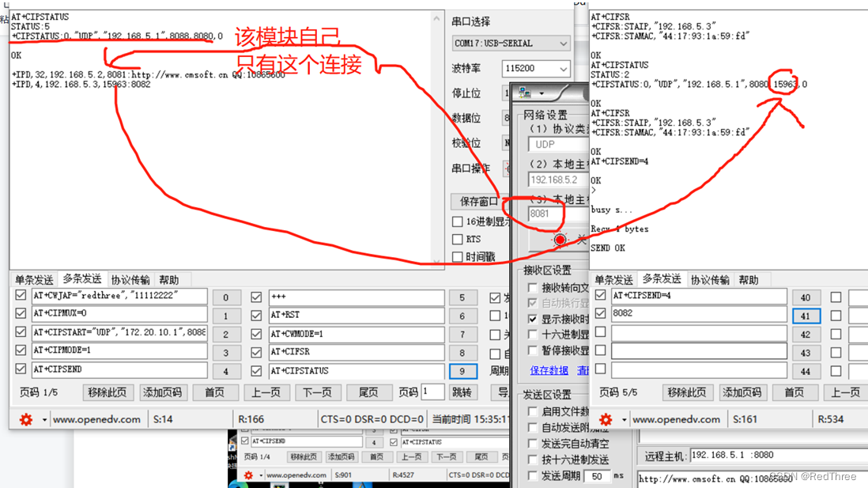This screenshot has width=868, height=488.
Task: Click 首页 button in left window
Action: pyautogui.click(x=215, y=393)
